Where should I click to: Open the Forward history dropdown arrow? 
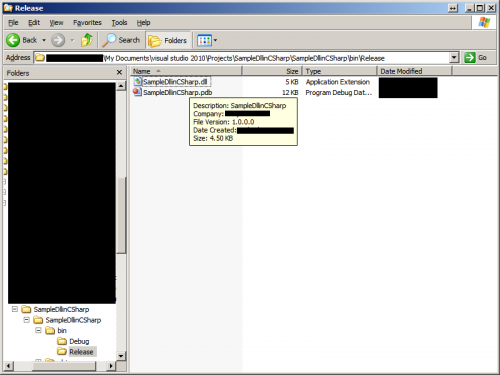72,40
